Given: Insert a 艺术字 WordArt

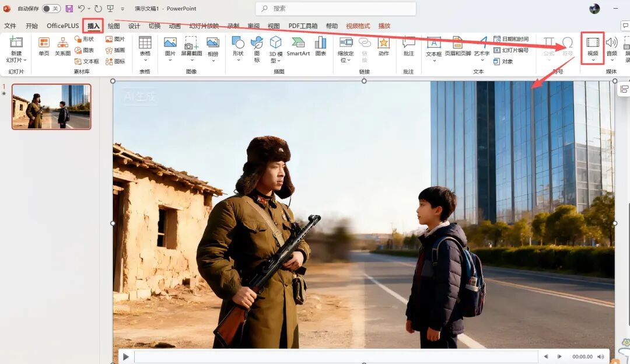Looking at the screenshot, I should pos(482,47).
